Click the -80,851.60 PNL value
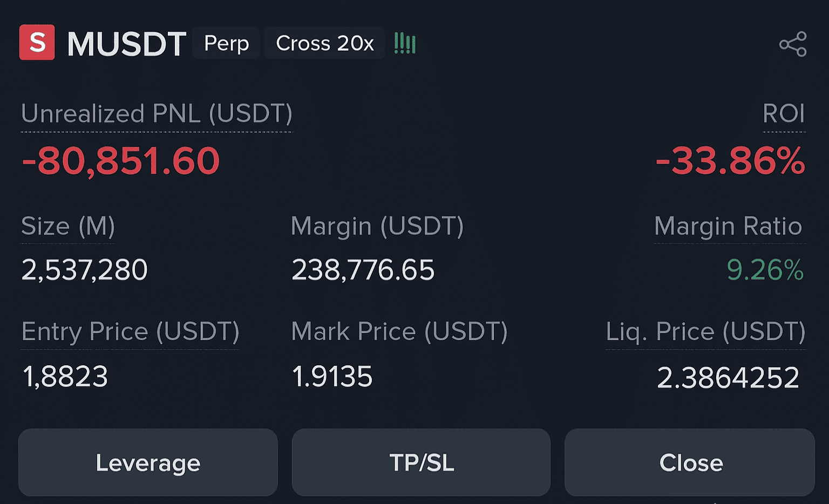 point(121,161)
